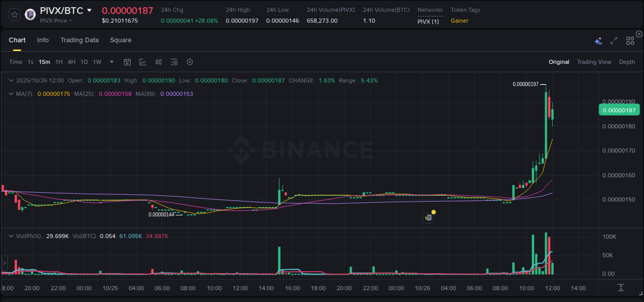Image resolution: width=644 pixels, height=302 pixels.
Task: Click the PIVX coin logo
Action: pyautogui.click(x=30, y=14)
